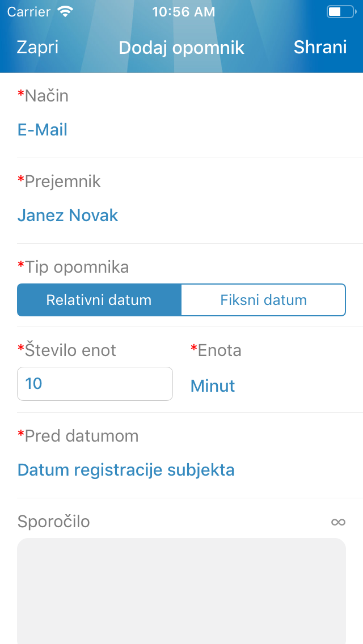
Task: Tap the Wi-Fi status icon
Action: (66, 11)
